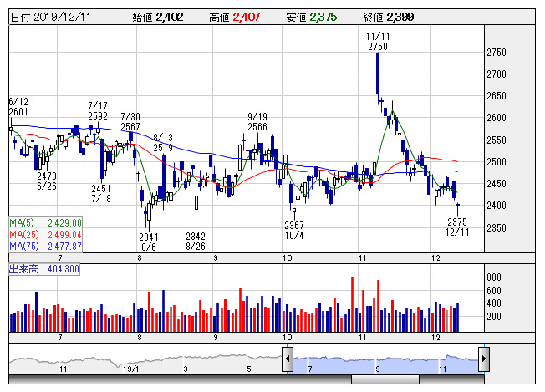Viewport: 545px width, 392px height.
Task: Click the 2478 6/26 low label
Action: tap(47, 181)
